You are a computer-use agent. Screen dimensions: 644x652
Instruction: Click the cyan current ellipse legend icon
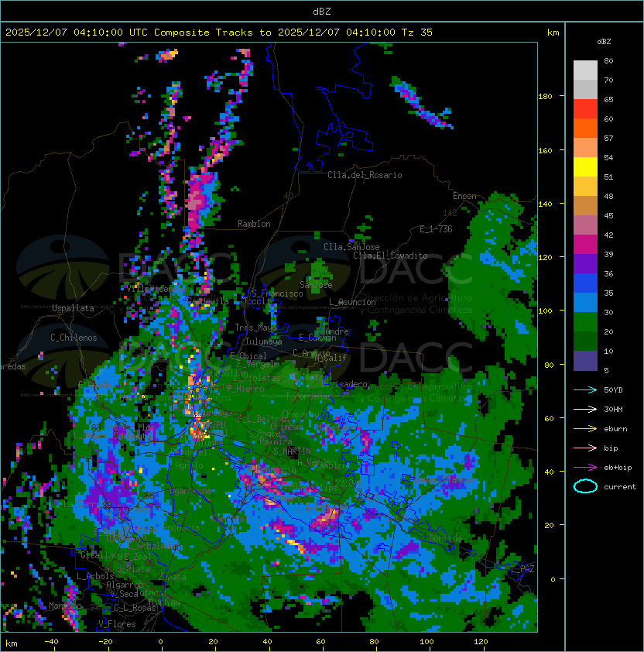[585, 486]
